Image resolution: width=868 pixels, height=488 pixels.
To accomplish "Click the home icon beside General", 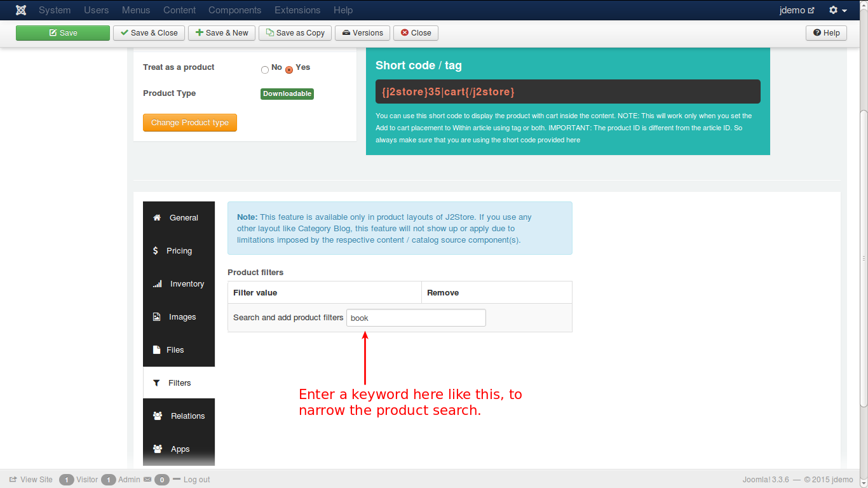I will 157,218.
